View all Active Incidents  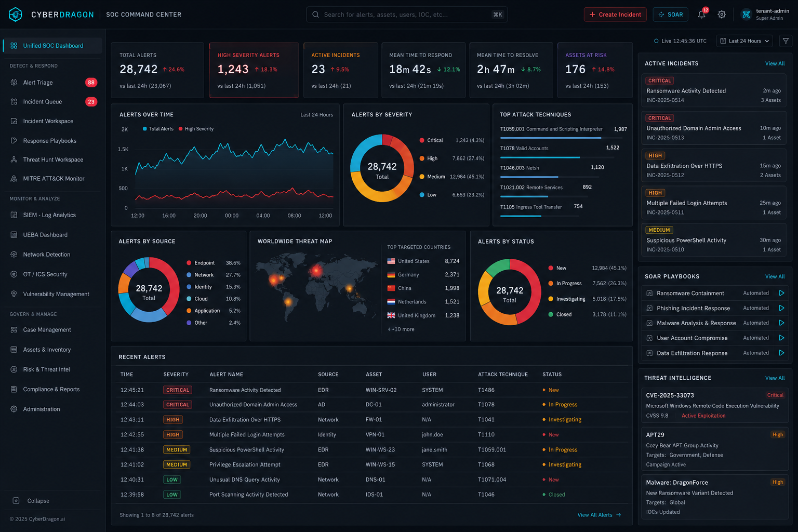pyautogui.click(x=775, y=63)
